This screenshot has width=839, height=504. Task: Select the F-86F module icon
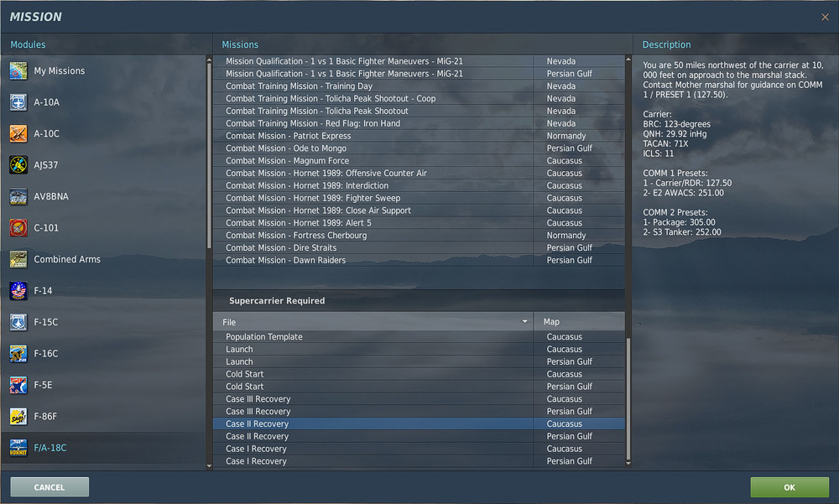tap(18, 416)
